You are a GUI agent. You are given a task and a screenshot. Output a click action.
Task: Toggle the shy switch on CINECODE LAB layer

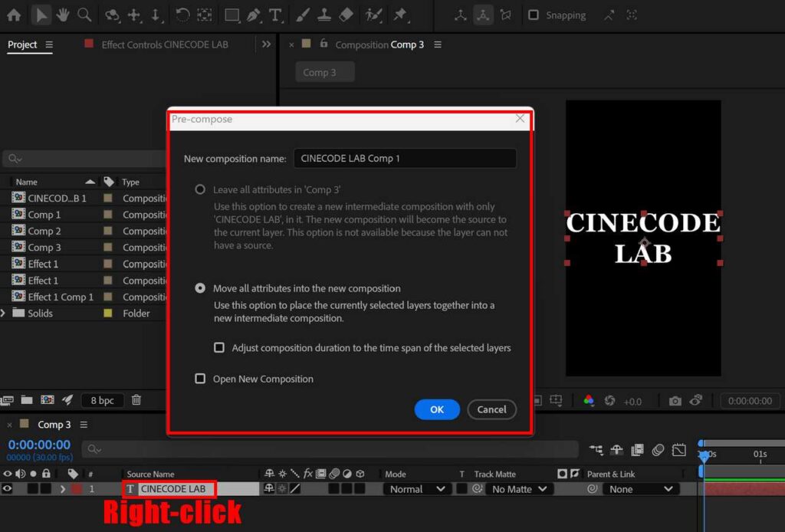(x=269, y=489)
